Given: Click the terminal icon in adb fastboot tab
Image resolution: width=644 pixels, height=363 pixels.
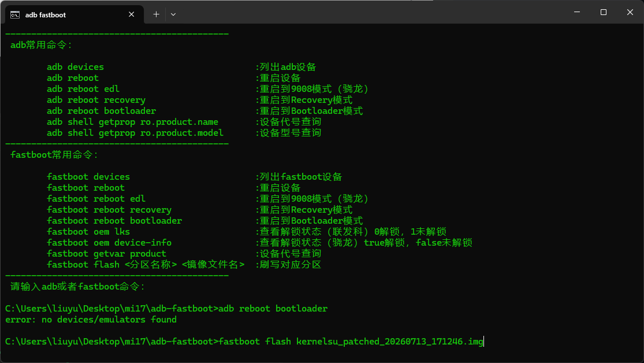Looking at the screenshot, I should tap(15, 15).
